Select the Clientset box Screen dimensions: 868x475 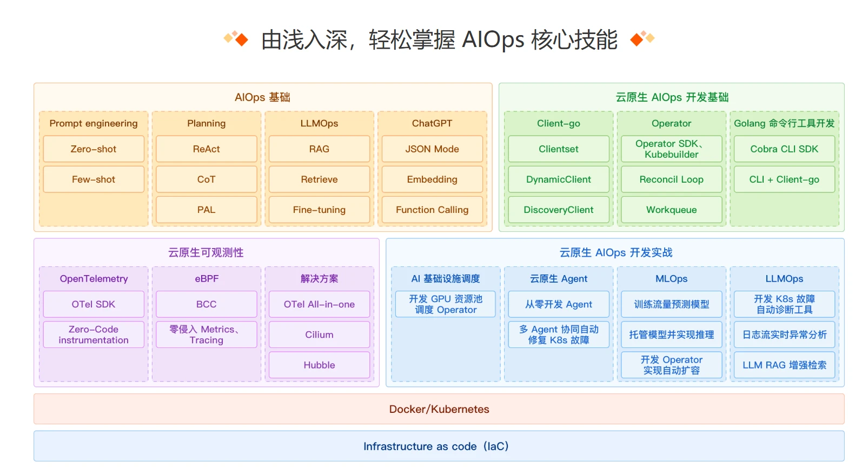tap(559, 149)
